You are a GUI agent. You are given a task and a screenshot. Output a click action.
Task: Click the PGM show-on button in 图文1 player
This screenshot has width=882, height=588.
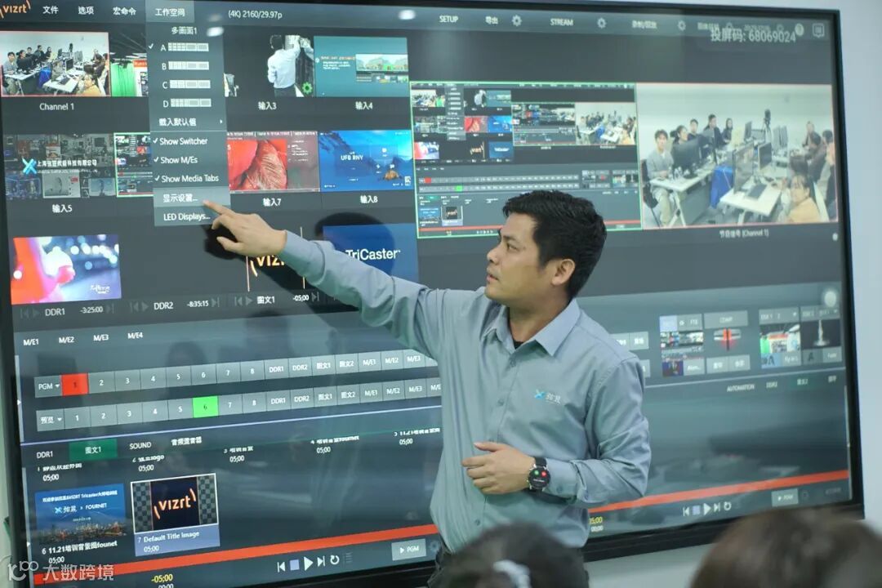pyautogui.click(x=408, y=549)
